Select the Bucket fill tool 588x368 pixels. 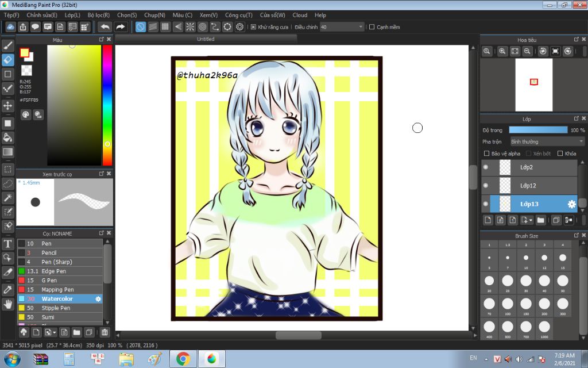(8, 137)
